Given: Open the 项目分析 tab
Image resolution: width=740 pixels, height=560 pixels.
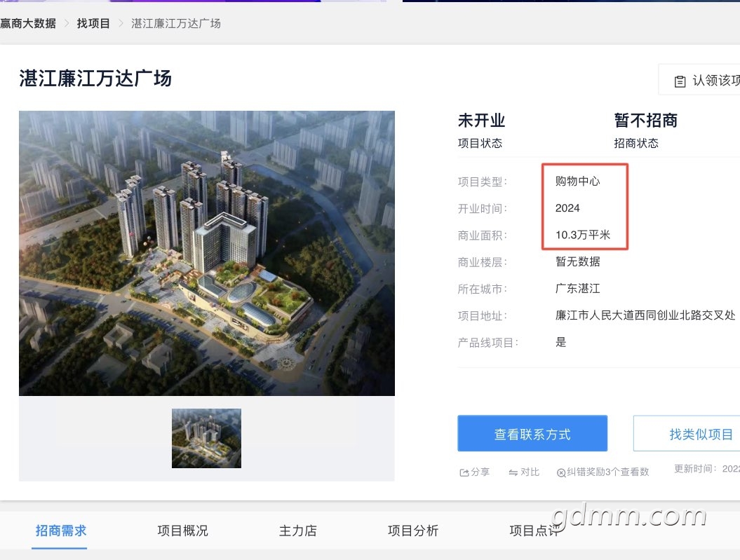Looking at the screenshot, I should (413, 531).
